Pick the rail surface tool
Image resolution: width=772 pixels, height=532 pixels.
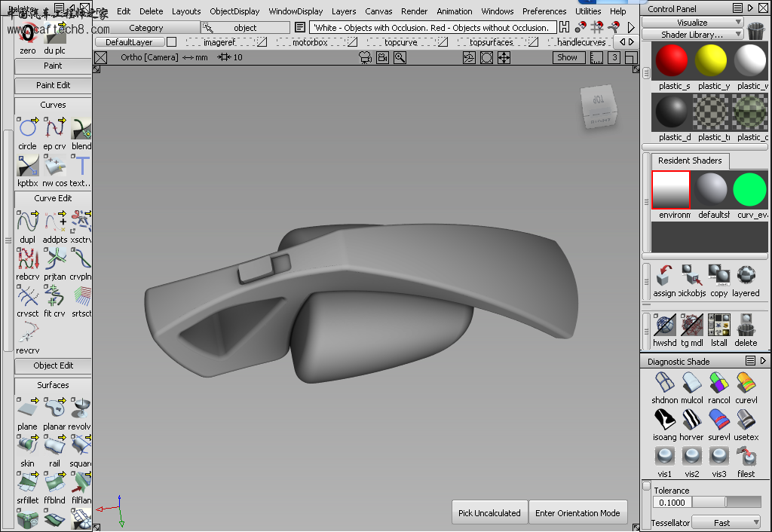pyautogui.click(x=54, y=445)
